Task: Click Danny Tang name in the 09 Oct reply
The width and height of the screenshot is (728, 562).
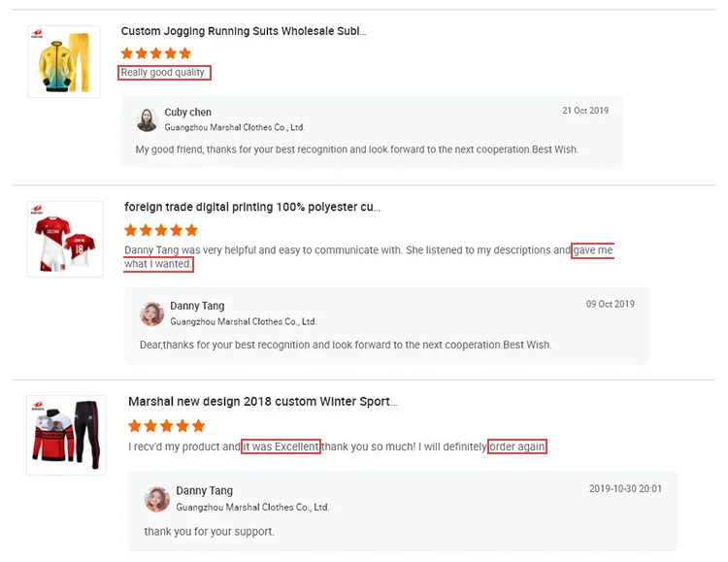Action: point(197,307)
